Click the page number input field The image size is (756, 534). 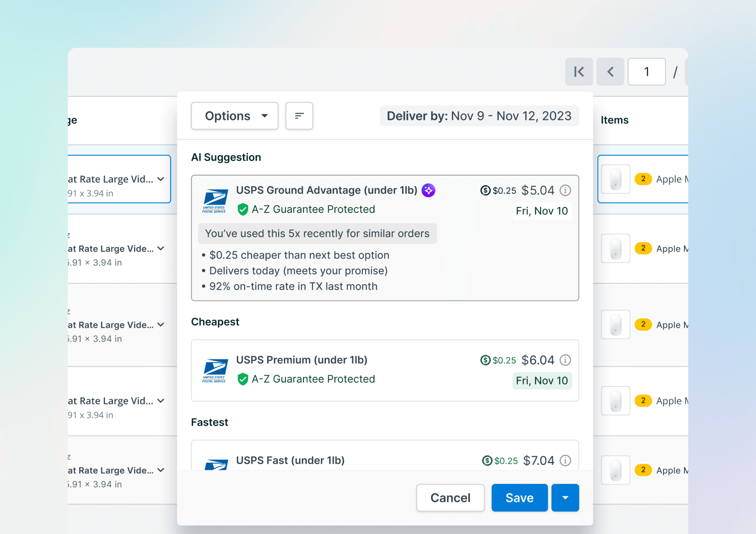click(646, 72)
